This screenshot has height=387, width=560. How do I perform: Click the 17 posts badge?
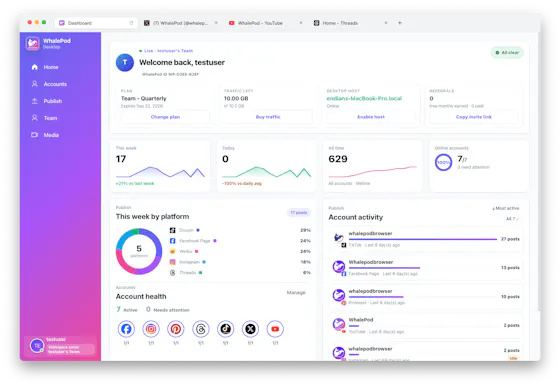[299, 213]
